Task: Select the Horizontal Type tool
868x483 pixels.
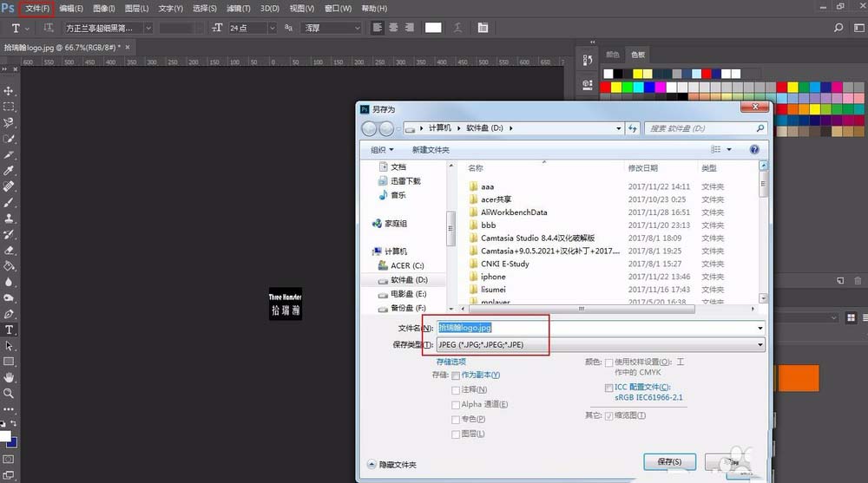Action: 9,330
